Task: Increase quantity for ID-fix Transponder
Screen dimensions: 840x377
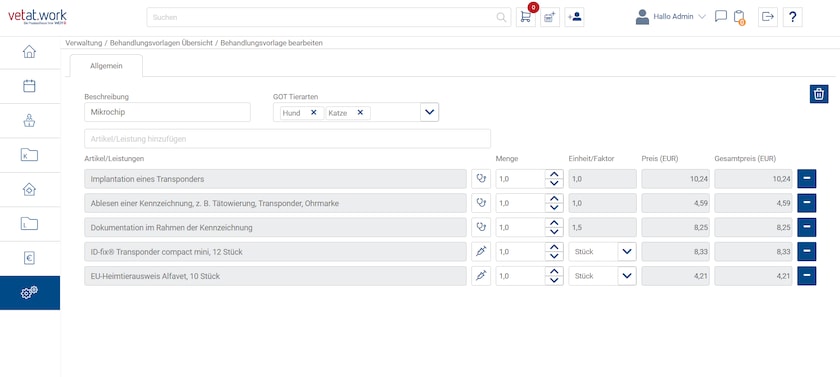Action: pyautogui.click(x=554, y=247)
